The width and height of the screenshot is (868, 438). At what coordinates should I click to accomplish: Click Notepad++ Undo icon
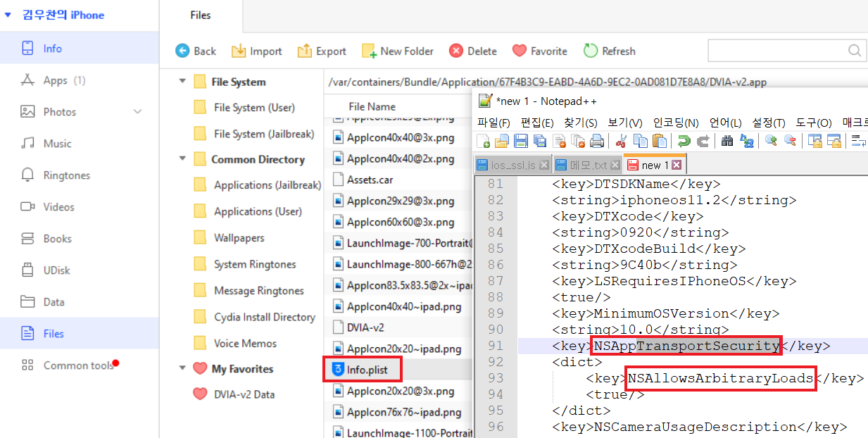click(x=684, y=141)
